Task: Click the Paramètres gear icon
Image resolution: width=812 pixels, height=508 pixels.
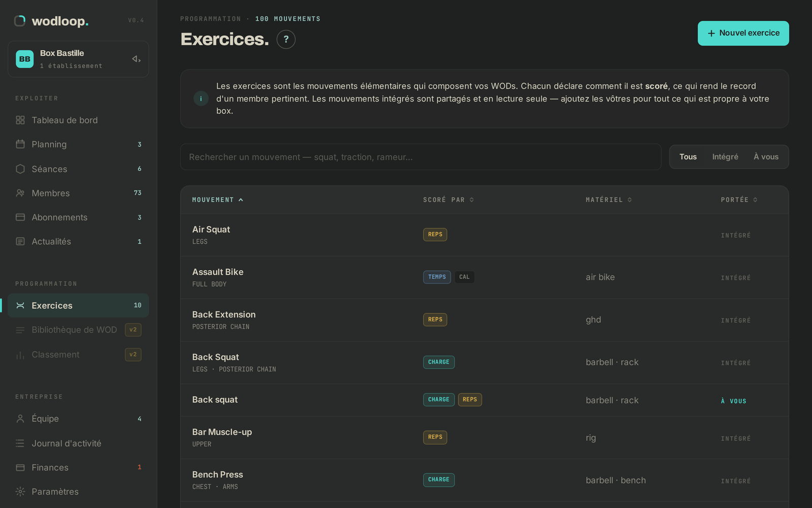Action: tap(20, 492)
